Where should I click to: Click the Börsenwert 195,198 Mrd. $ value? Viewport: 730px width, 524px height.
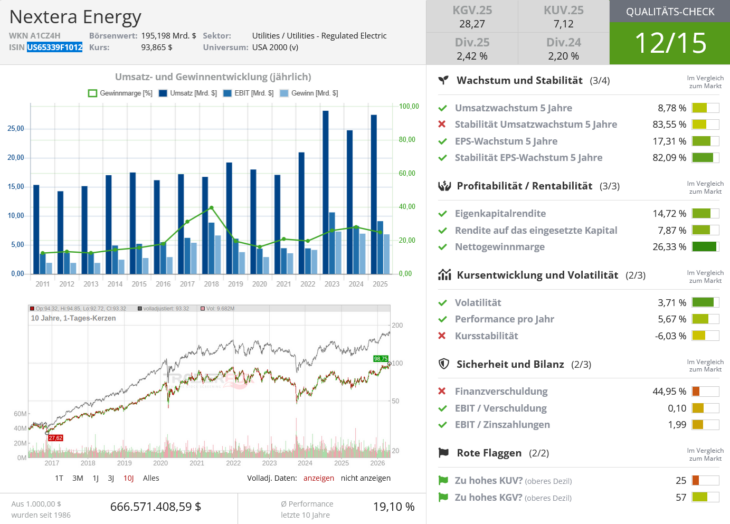pos(169,35)
